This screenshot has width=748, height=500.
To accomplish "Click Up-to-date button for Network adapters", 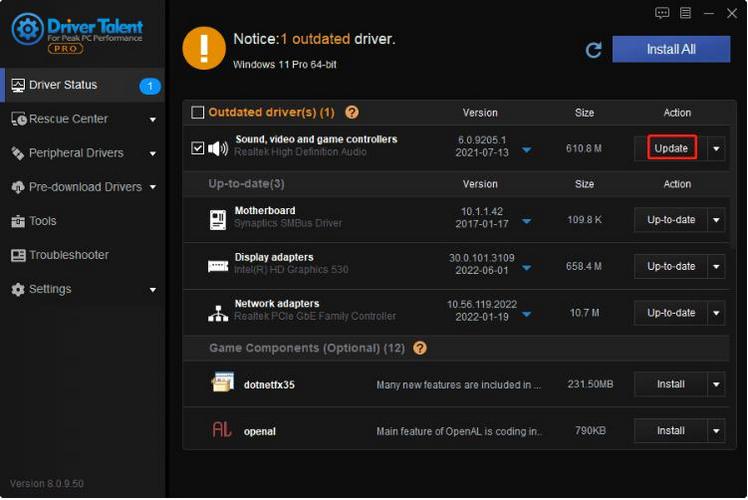I will tap(671, 313).
